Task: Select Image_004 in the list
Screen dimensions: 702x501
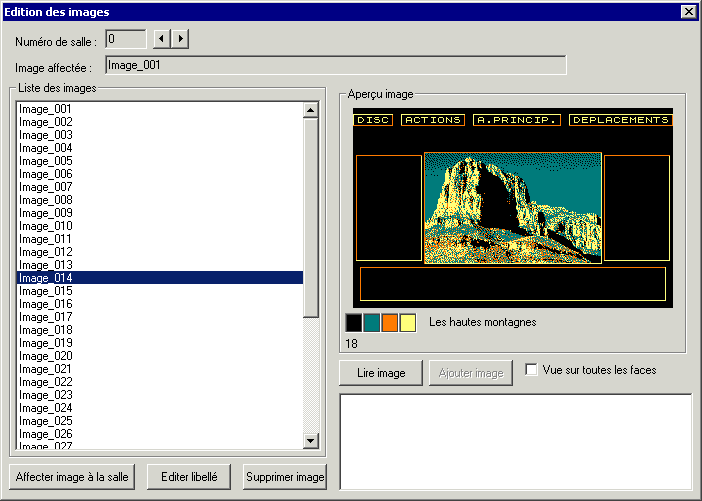Action: coord(160,148)
